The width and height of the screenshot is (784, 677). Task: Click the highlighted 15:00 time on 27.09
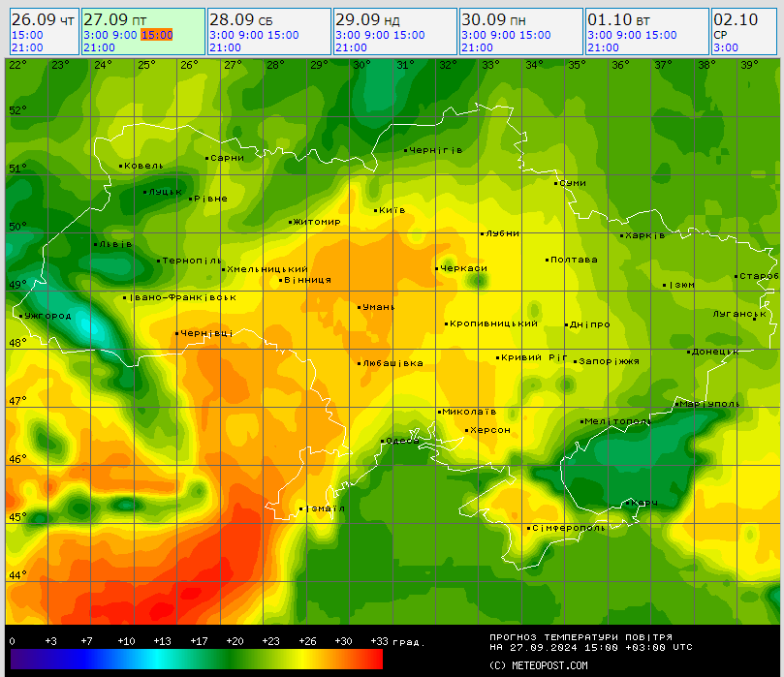pos(156,35)
